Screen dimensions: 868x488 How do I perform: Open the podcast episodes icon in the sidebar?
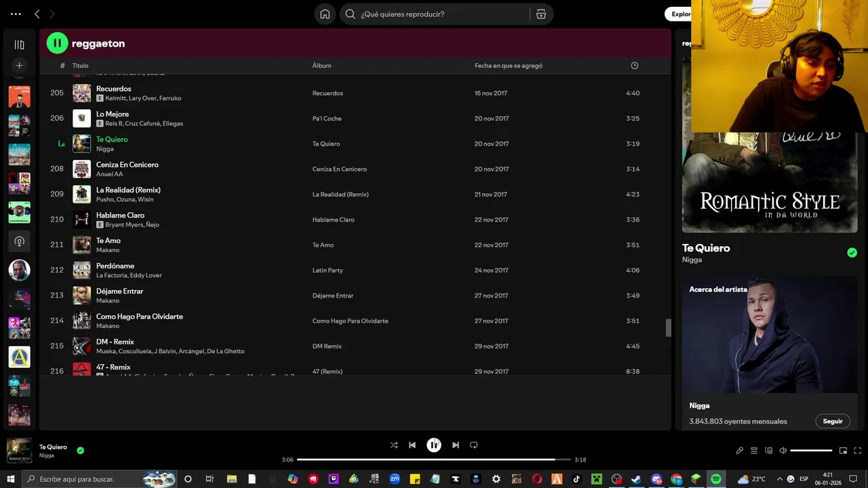[19, 241]
